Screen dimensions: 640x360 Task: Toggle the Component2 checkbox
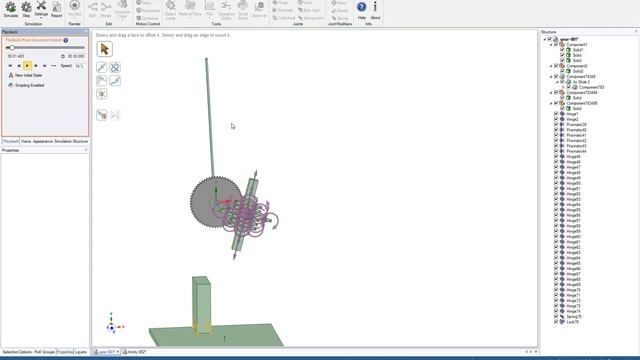(x=556, y=66)
